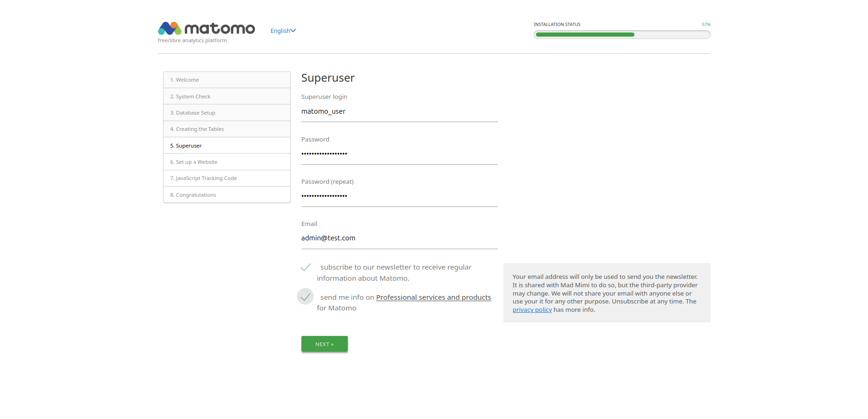Click the green NEXT button
Image resolution: width=868 pixels, height=419 pixels.
pos(324,344)
